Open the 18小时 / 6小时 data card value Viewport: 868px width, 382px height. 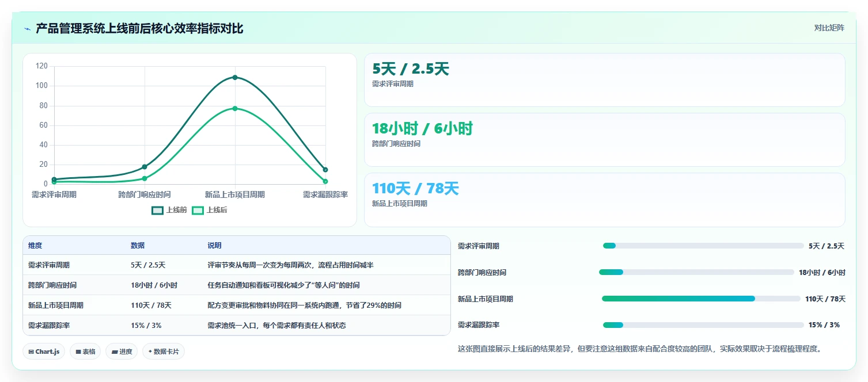422,129
